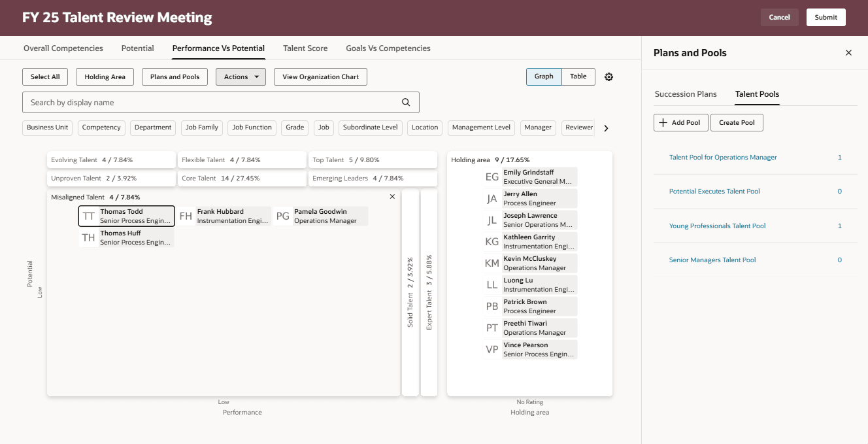Click the Plans and Pools button
The image size is (868, 444).
(x=175, y=77)
